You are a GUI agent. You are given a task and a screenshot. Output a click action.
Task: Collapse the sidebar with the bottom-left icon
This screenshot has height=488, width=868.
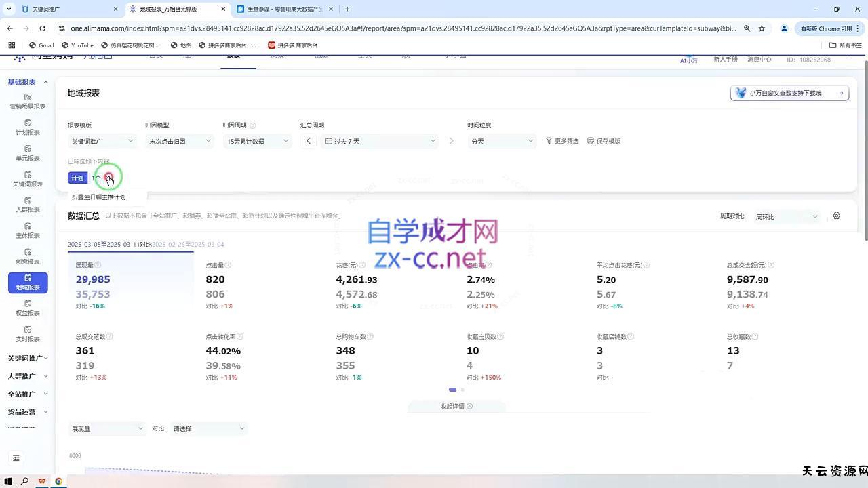(x=16, y=458)
